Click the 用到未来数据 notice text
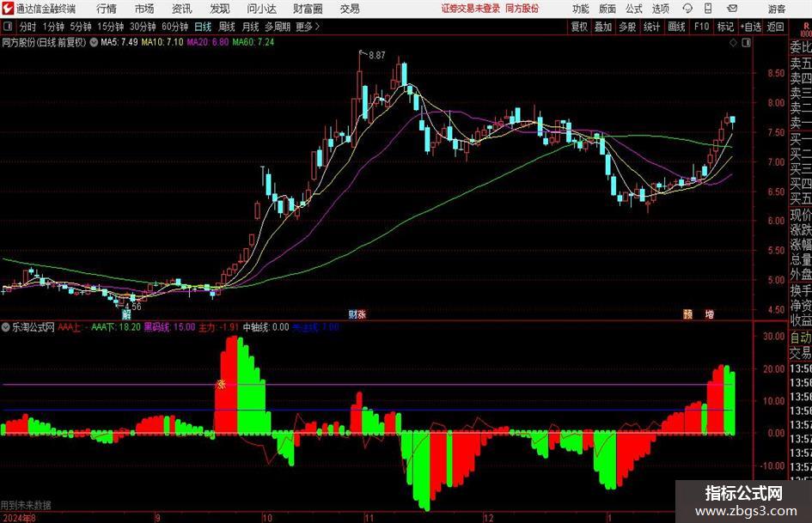812x523 pixels. click(x=26, y=505)
